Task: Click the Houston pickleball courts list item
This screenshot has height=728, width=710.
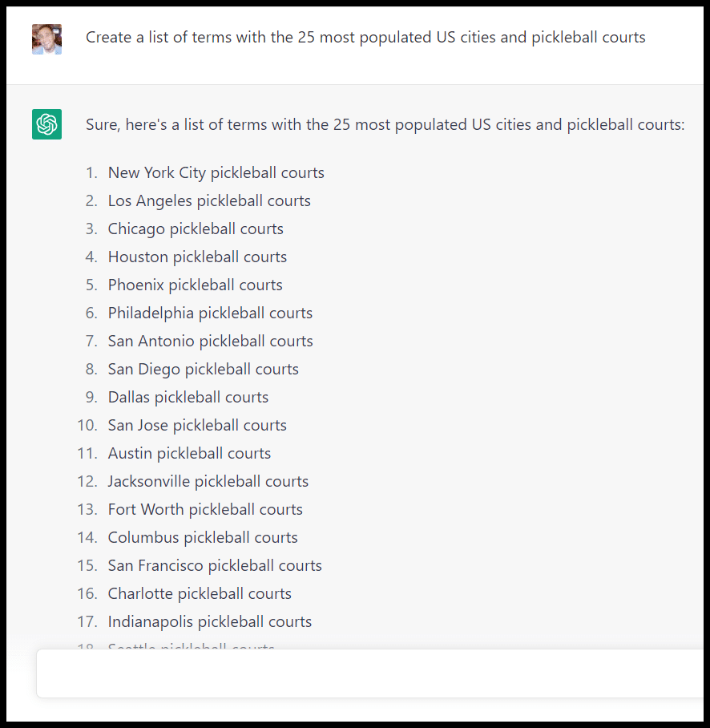Action: (197, 257)
